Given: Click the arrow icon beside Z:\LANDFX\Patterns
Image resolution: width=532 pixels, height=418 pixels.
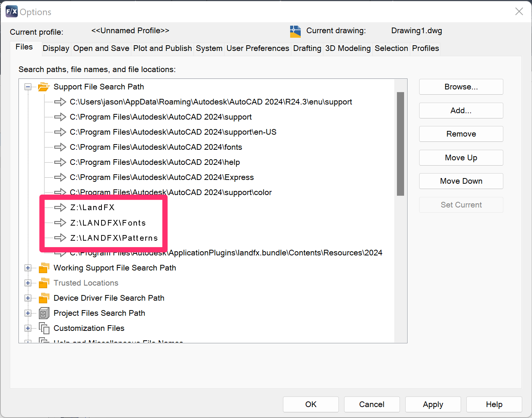Looking at the screenshot, I should tap(60, 238).
